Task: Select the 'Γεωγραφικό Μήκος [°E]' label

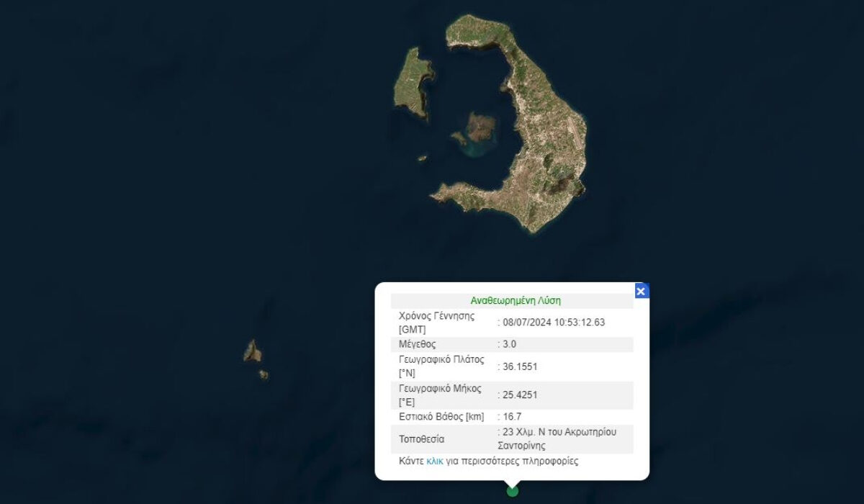Action: pos(438,395)
